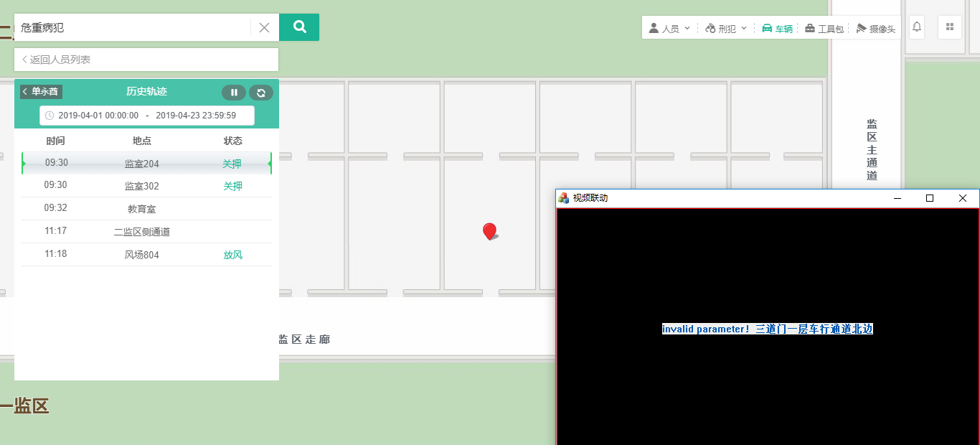
Task: Select the 09:30 监室204 track row
Action: point(146,164)
